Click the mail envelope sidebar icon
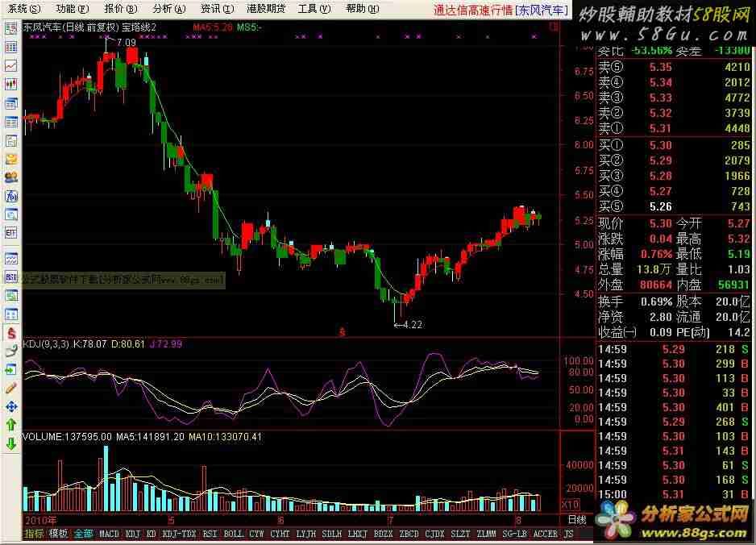Screen dimensions: 756x545 tap(11, 159)
